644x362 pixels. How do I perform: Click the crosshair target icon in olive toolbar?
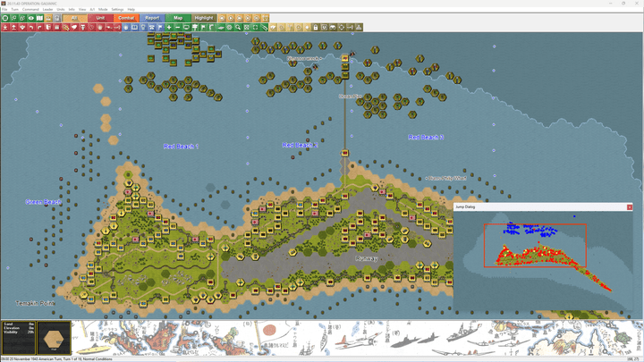pos(342,28)
